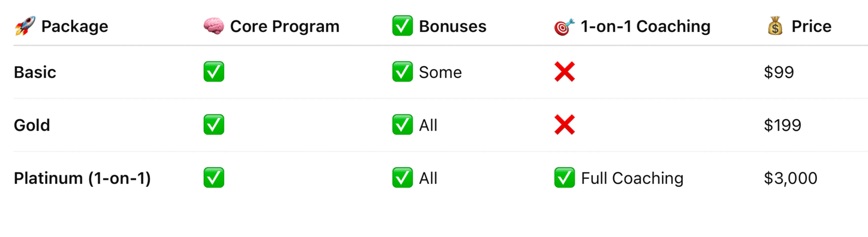The width and height of the screenshot is (868, 237).
Task: Click the $199 price
Action: point(783,126)
